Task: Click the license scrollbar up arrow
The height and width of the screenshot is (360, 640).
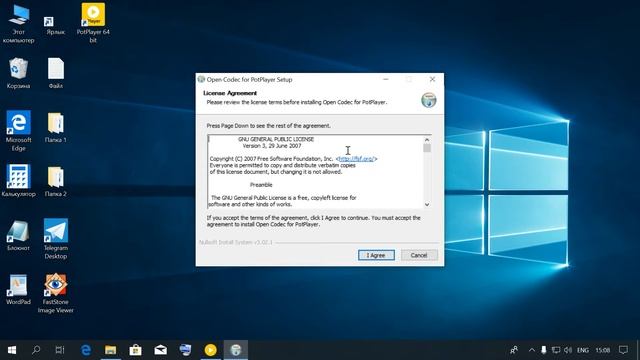Action: click(x=427, y=140)
